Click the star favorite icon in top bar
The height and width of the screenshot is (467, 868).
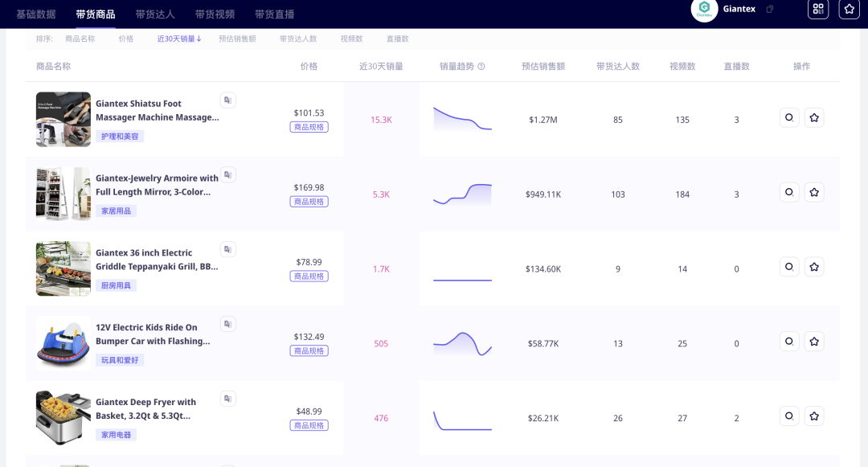(x=849, y=9)
